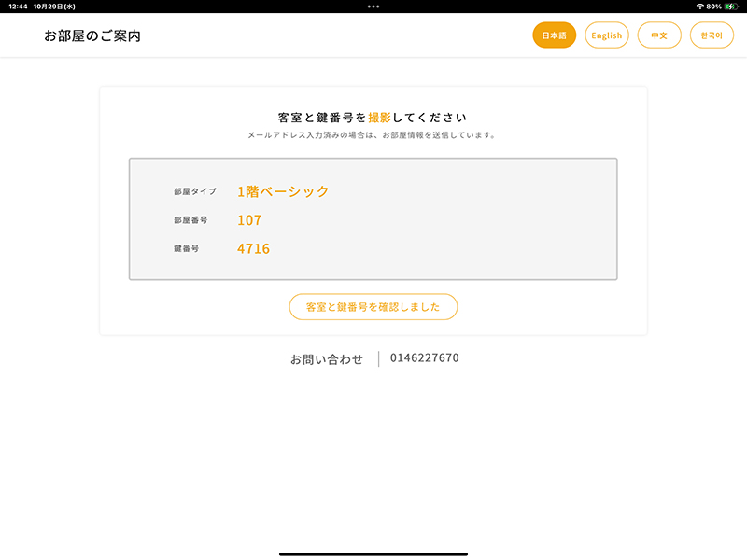The image size is (747, 560).
Task: Select the English language option
Action: click(x=607, y=35)
